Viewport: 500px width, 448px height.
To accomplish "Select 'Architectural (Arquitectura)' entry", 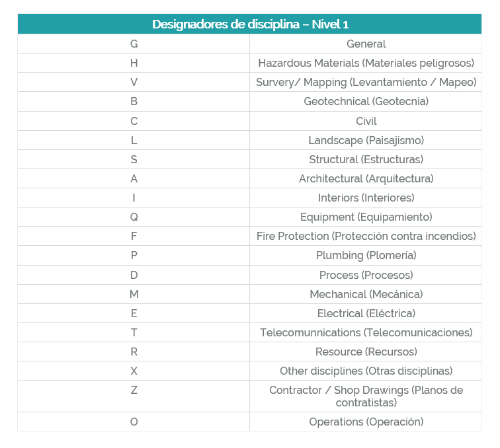I will click(x=366, y=178).
